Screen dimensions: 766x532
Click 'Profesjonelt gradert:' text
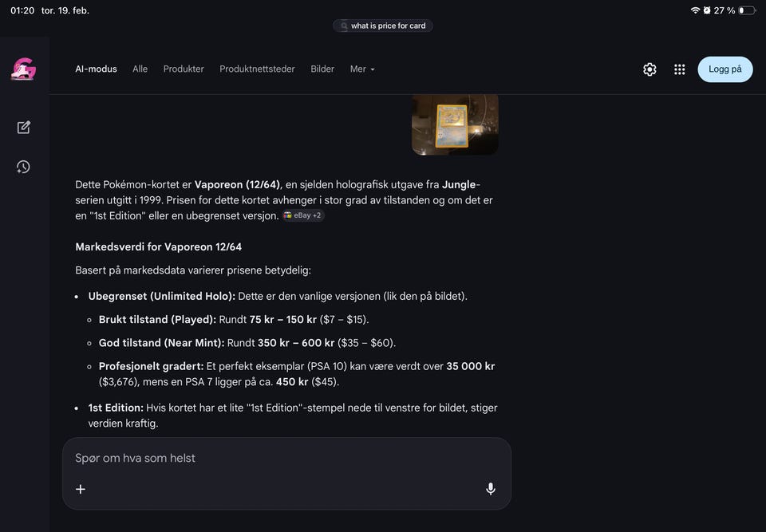pyautogui.click(x=151, y=366)
